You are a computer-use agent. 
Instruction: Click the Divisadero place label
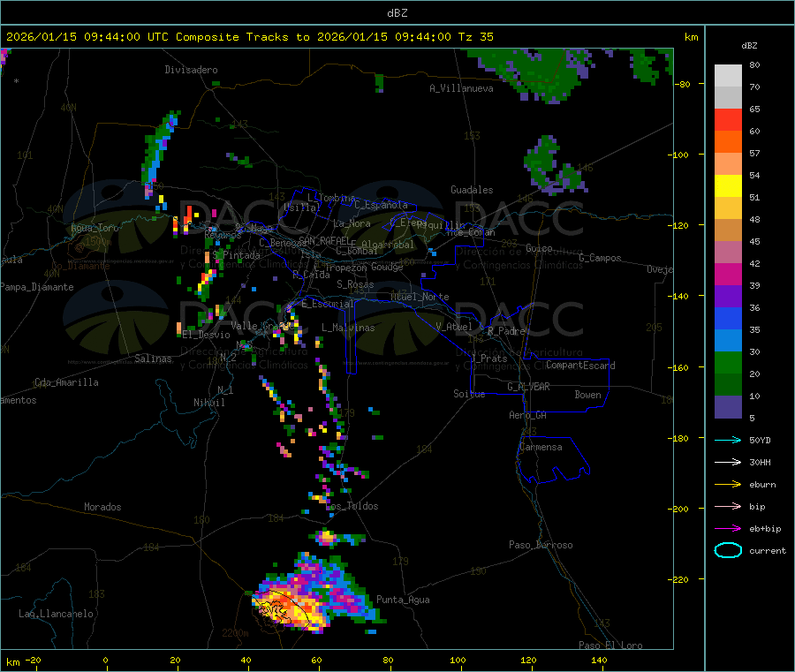(191, 70)
